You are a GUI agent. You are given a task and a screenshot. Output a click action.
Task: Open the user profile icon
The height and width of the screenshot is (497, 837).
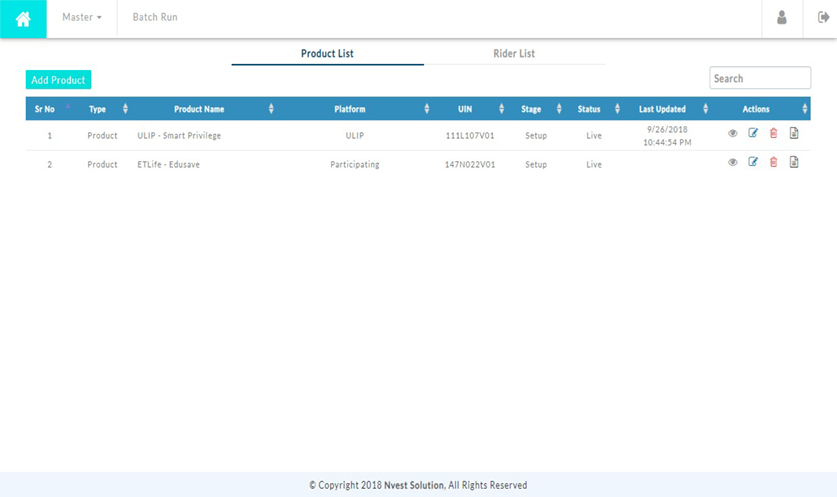[x=782, y=18]
